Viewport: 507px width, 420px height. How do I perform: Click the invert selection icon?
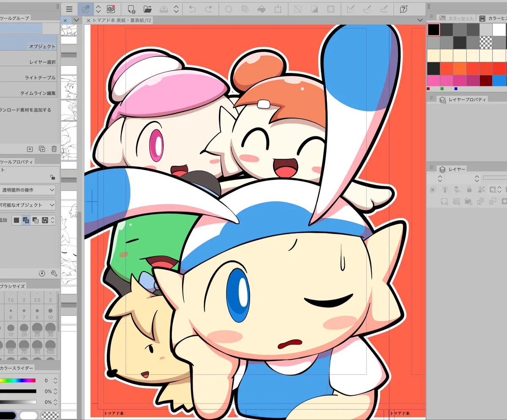[x=314, y=9]
